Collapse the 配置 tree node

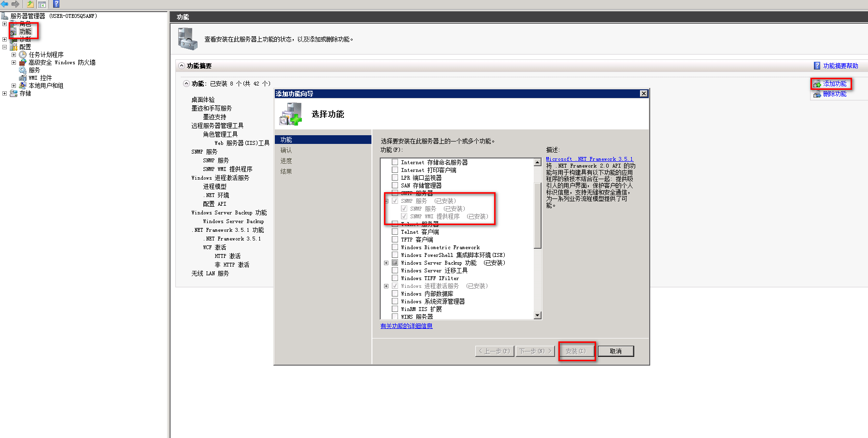point(5,47)
